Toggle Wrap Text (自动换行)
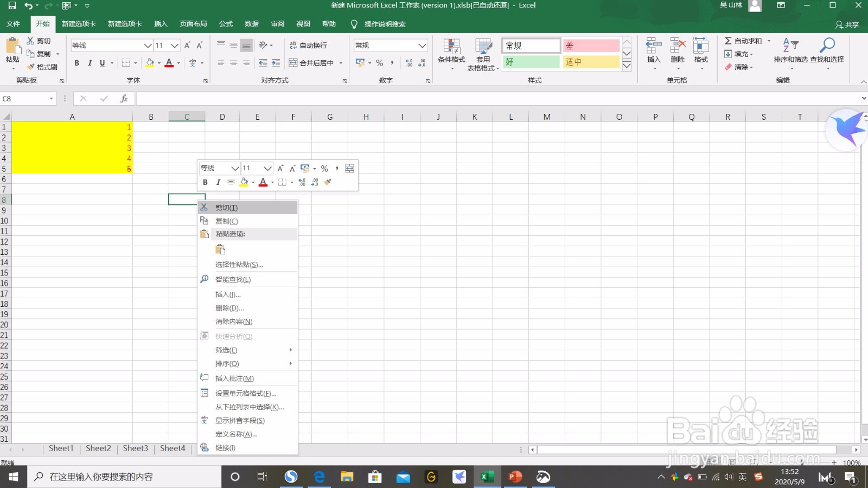The image size is (868, 488). [308, 46]
